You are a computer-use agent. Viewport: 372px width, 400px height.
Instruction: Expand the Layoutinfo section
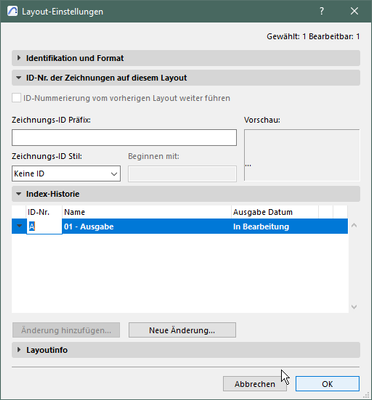(x=186, y=350)
